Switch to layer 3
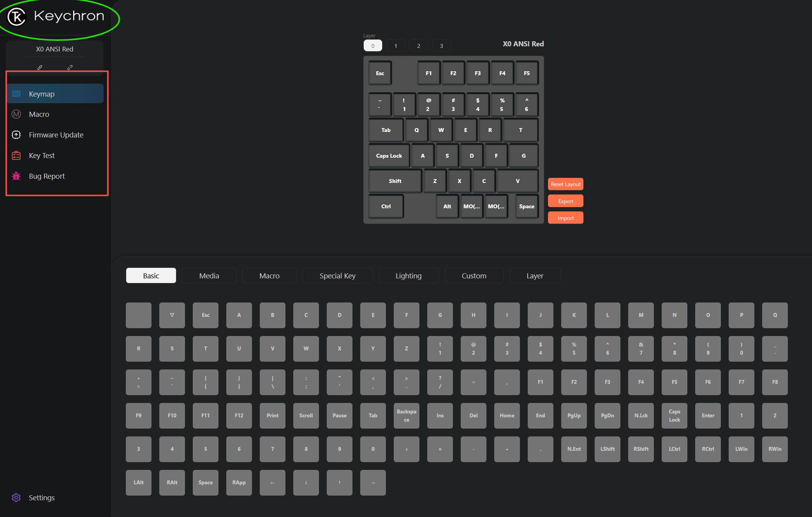The height and width of the screenshot is (517, 812). (x=441, y=46)
